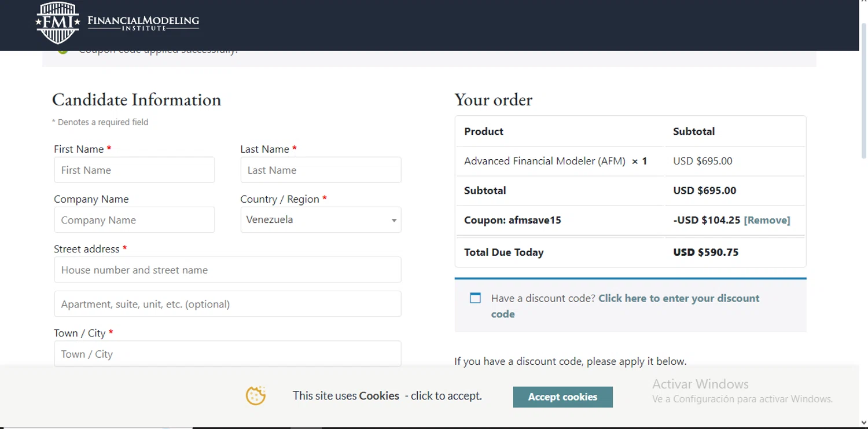Click the -USD $104.25 discount amount

pyautogui.click(x=707, y=220)
